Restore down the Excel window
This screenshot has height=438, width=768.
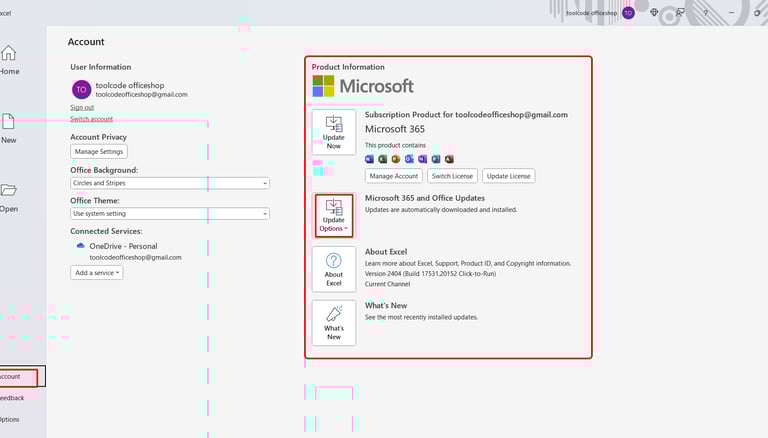[x=757, y=13]
